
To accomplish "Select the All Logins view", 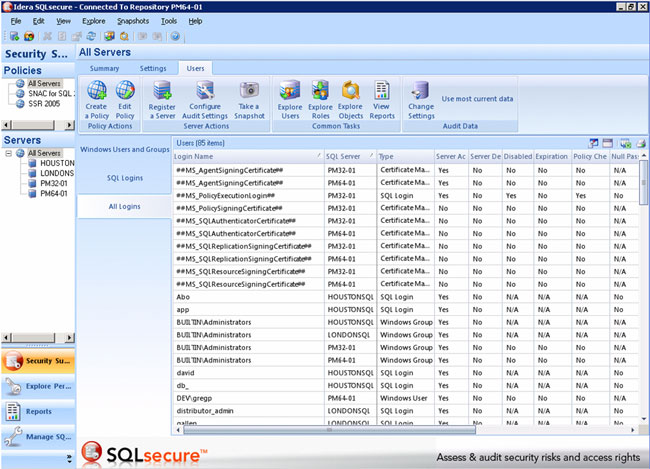I will (x=124, y=207).
